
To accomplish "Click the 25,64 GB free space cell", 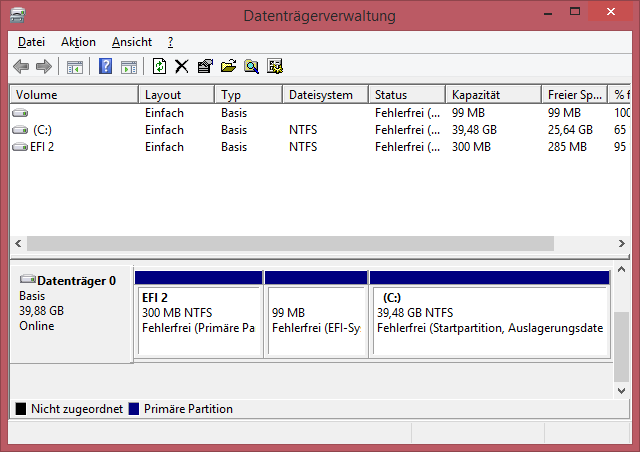I will coord(570,130).
